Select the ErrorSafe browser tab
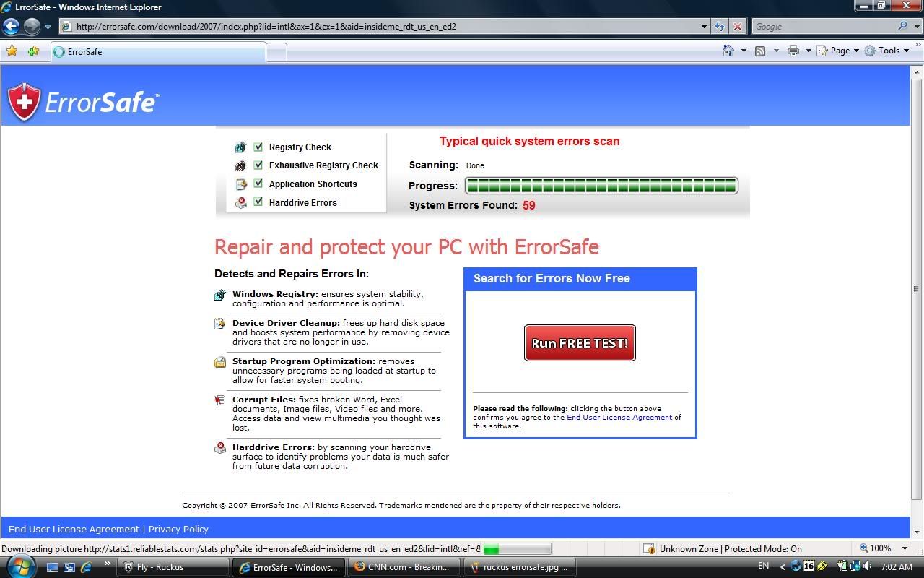 157,52
